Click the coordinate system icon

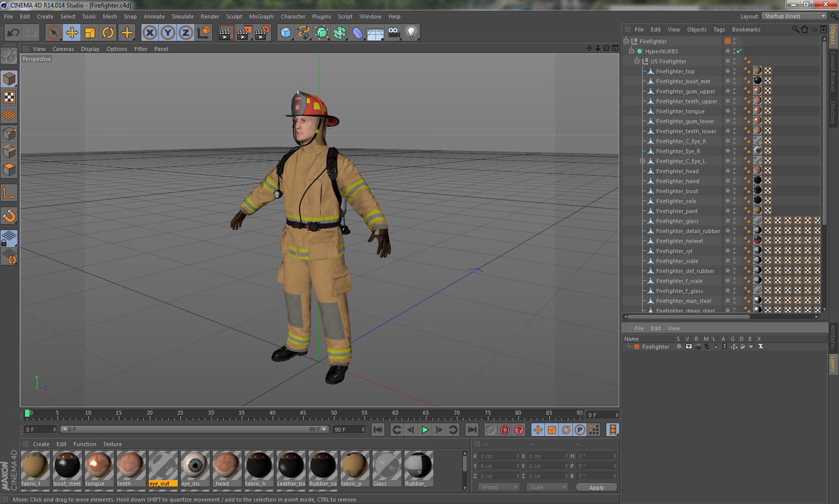coord(204,33)
